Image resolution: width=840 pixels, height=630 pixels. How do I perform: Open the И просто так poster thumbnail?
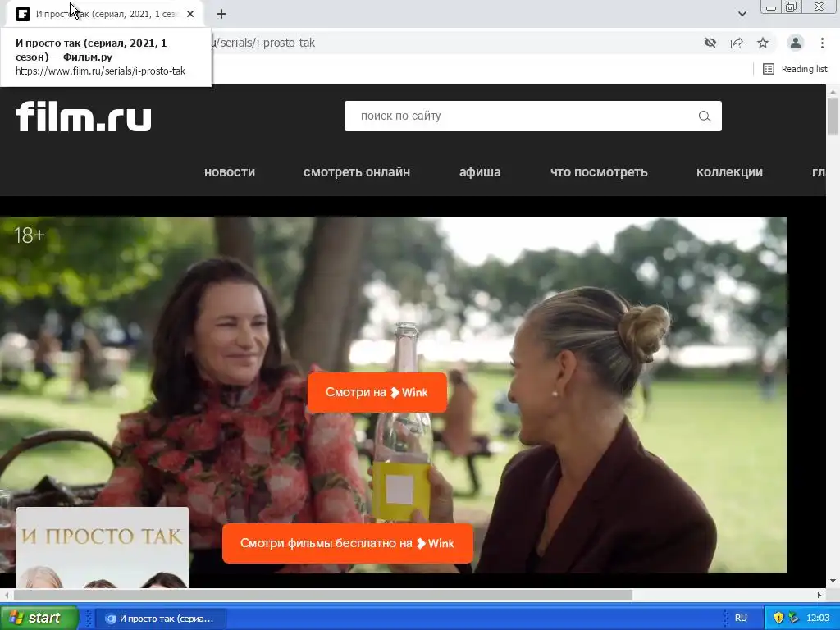pyautogui.click(x=103, y=547)
